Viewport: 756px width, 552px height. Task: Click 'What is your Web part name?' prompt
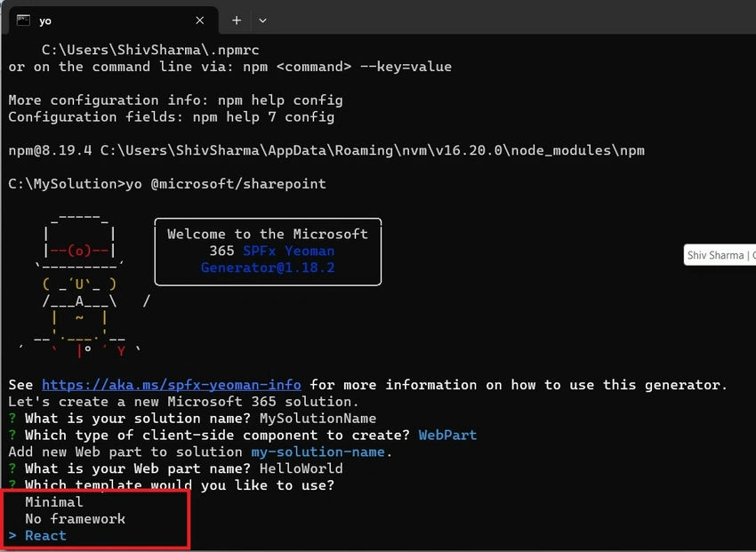(x=138, y=468)
